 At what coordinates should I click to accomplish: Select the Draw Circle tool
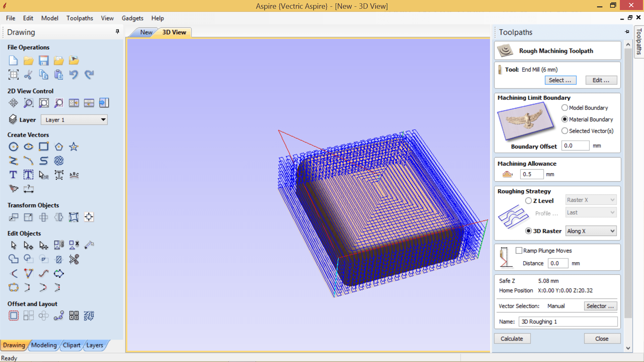pos(13,147)
